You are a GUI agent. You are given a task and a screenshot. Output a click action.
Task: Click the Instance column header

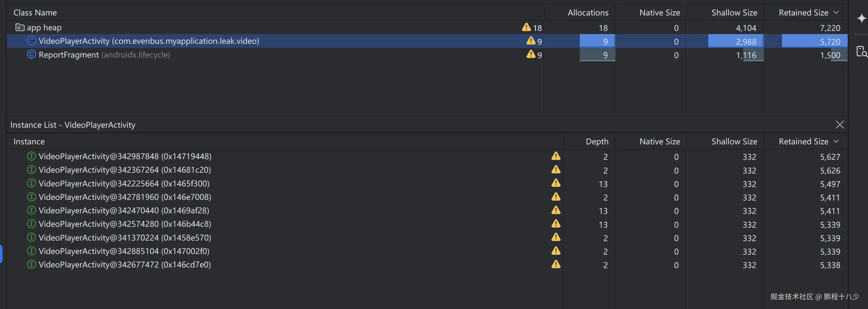coord(29,142)
